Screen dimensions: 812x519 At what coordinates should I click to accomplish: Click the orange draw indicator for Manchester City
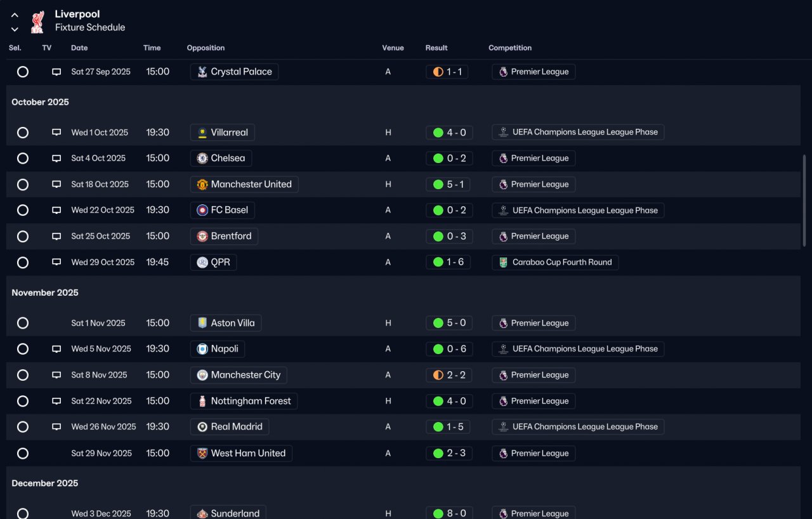point(438,376)
